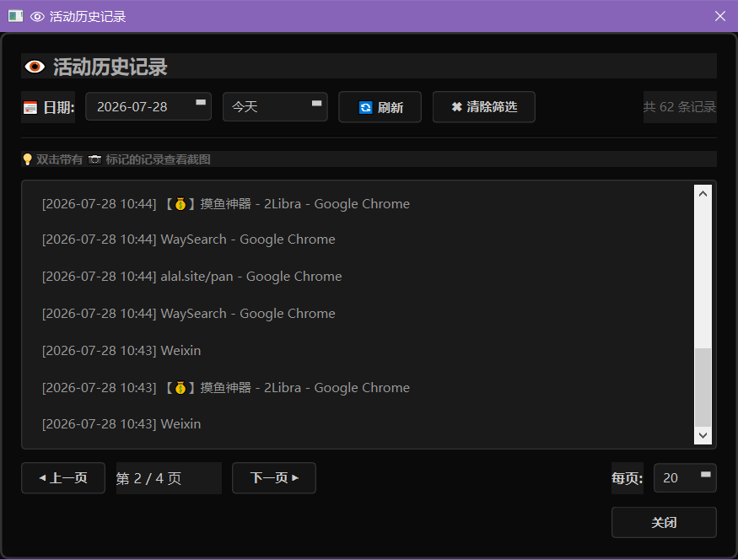Select the 10:43 Weixin record at list bottom
The height and width of the screenshot is (560, 738).
[121, 424]
